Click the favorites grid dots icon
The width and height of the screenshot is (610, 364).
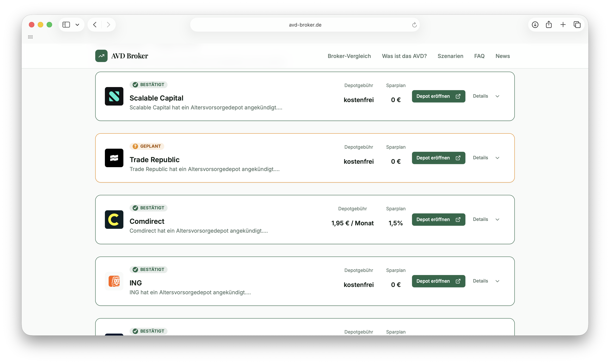point(30,37)
